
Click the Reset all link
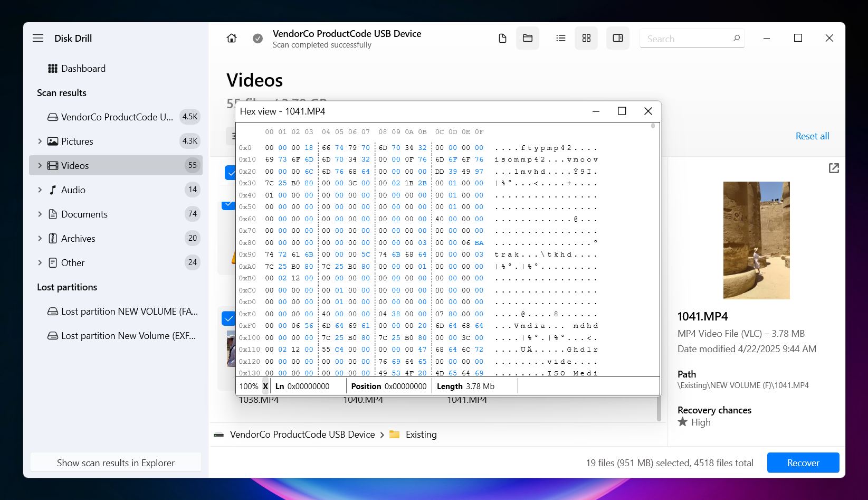point(812,136)
